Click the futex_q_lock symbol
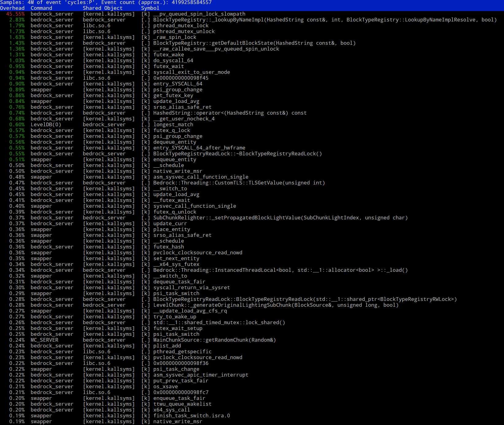Image resolution: width=504 pixels, height=425 pixels. click(172, 131)
